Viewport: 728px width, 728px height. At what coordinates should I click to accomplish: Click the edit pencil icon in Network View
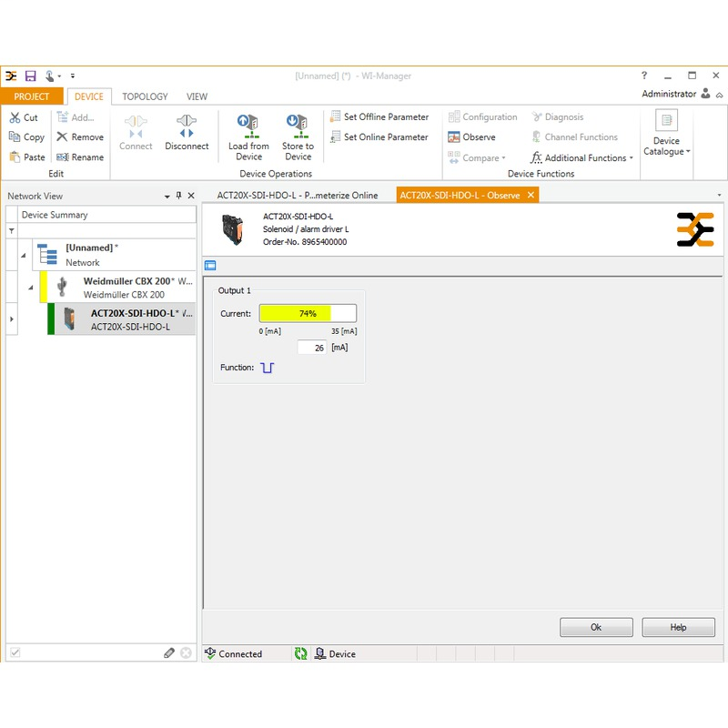click(169, 653)
